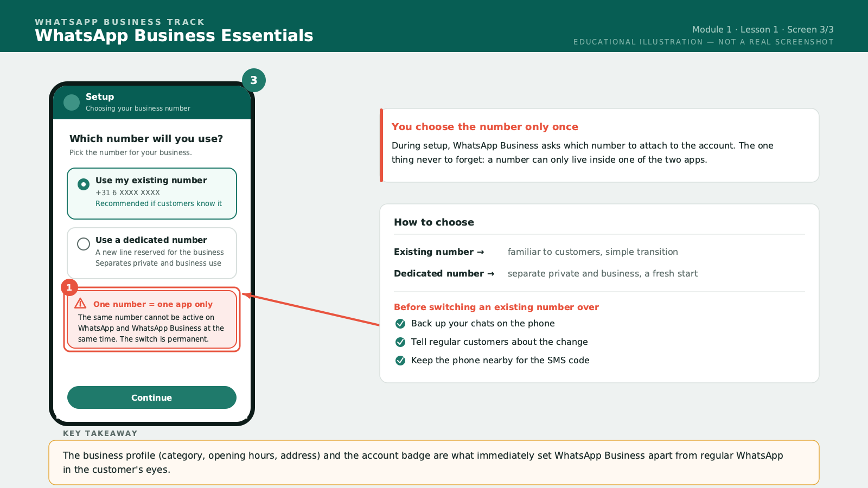Click the checkmark beside 'Tell regular customers'
Image resolution: width=868 pixels, height=488 pixels.
click(400, 342)
